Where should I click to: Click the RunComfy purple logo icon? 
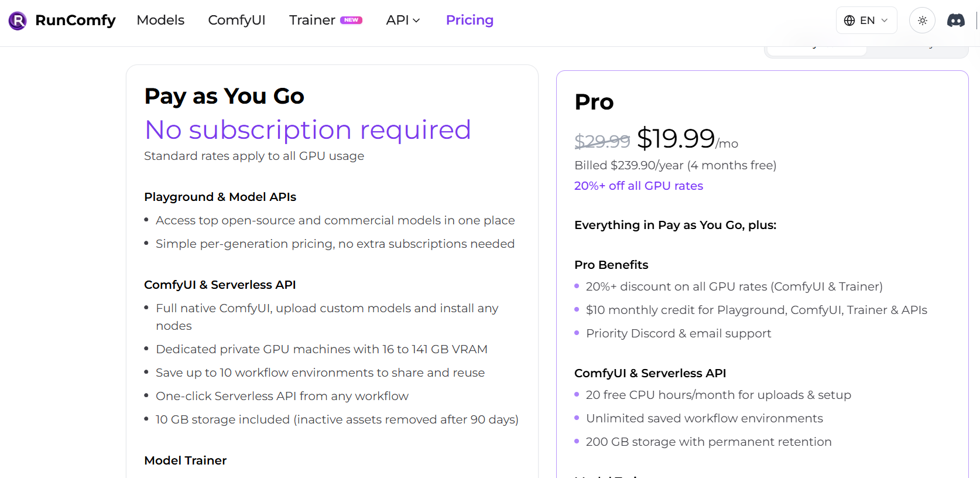[x=18, y=21]
